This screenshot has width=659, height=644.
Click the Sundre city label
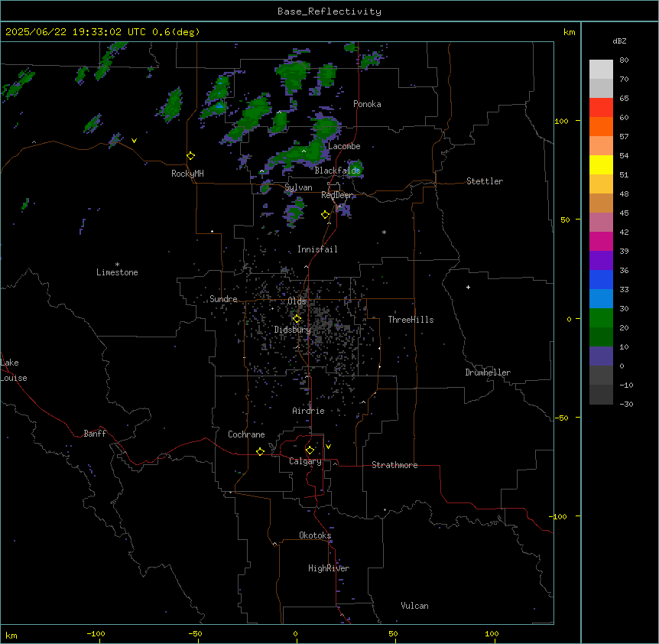point(223,299)
